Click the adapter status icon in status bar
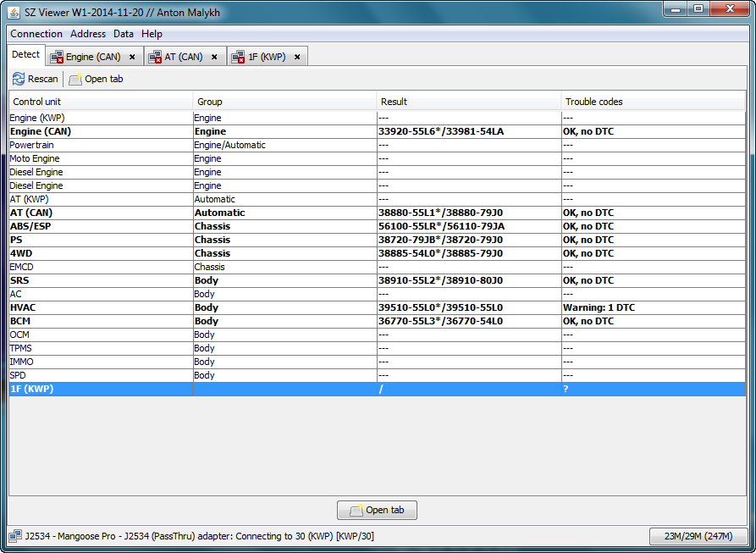The image size is (756, 553). coord(15,535)
